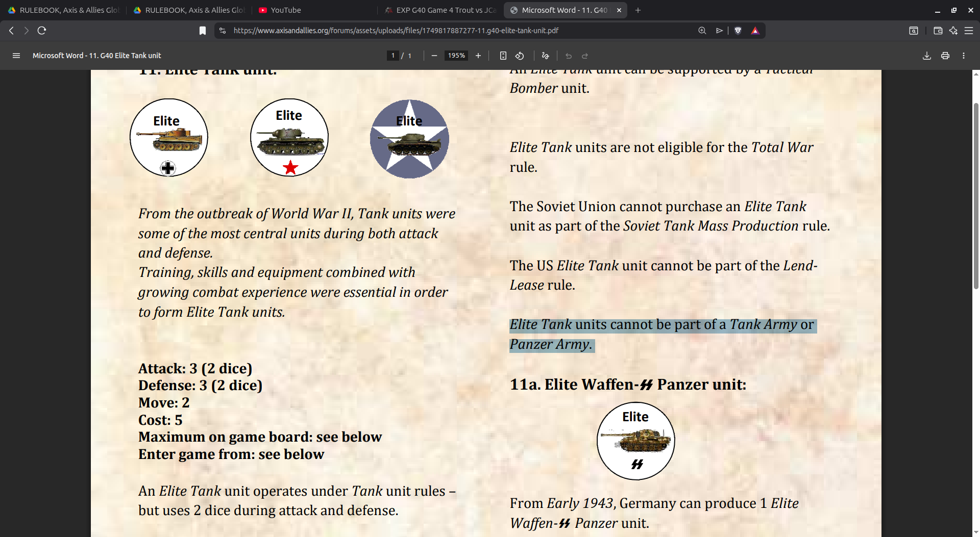Open browser customize and control options
The height and width of the screenshot is (537, 980).
click(969, 30)
